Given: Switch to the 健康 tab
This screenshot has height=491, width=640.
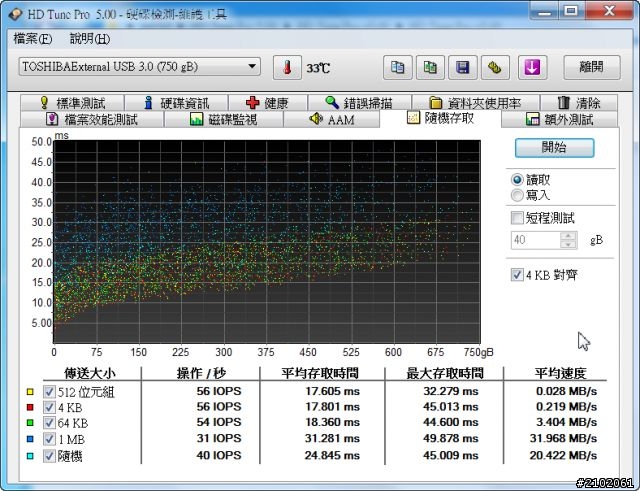Looking at the screenshot, I should point(268,103).
